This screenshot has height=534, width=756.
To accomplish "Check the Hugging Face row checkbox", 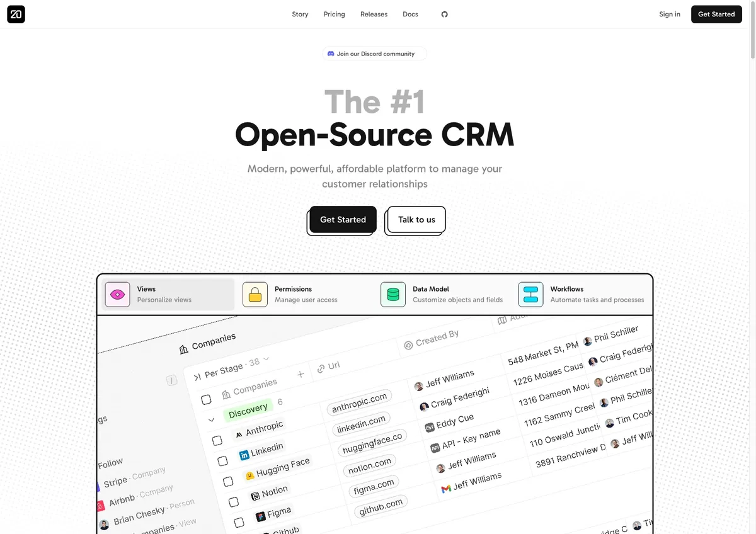I will tap(228, 481).
